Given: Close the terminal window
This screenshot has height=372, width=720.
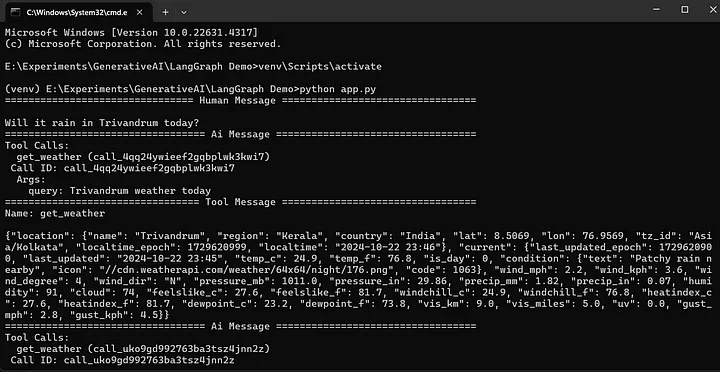Looking at the screenshot, I should 710,10.
